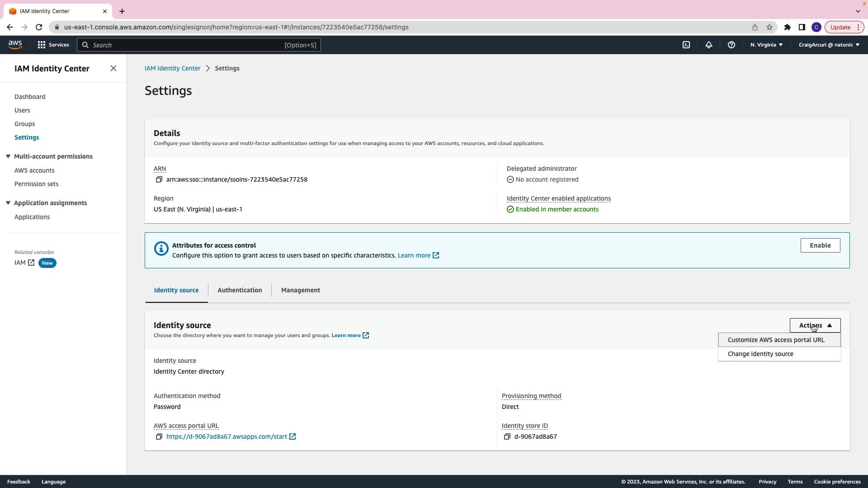868x488 pixels.
Task: Open the notifications bell
Action: pos(708,45)
